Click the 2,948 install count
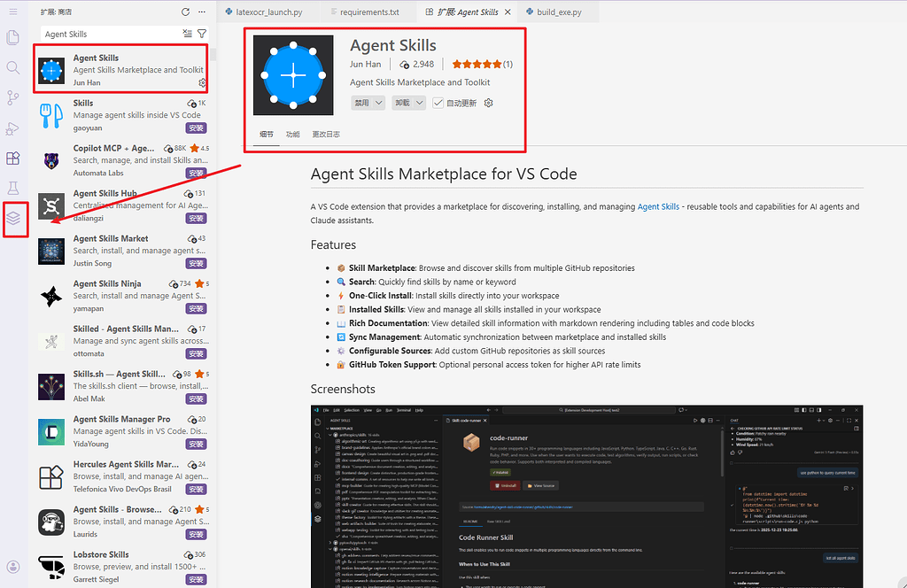The image size is (907, 588). click(x=417, y=64)
